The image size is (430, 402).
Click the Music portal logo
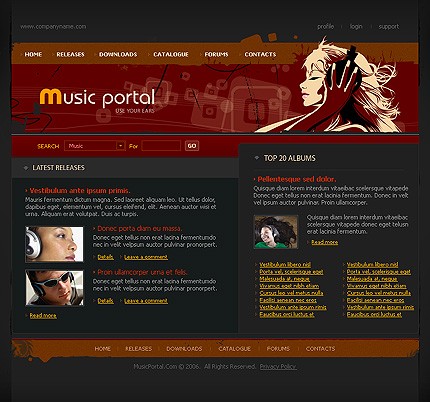click(x=97, y=99)
